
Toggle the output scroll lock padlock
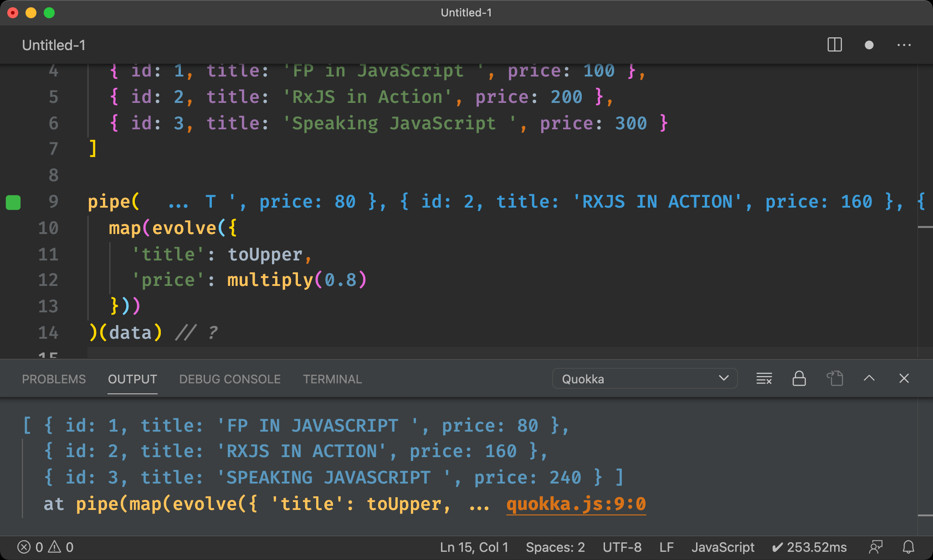(799, 378)
